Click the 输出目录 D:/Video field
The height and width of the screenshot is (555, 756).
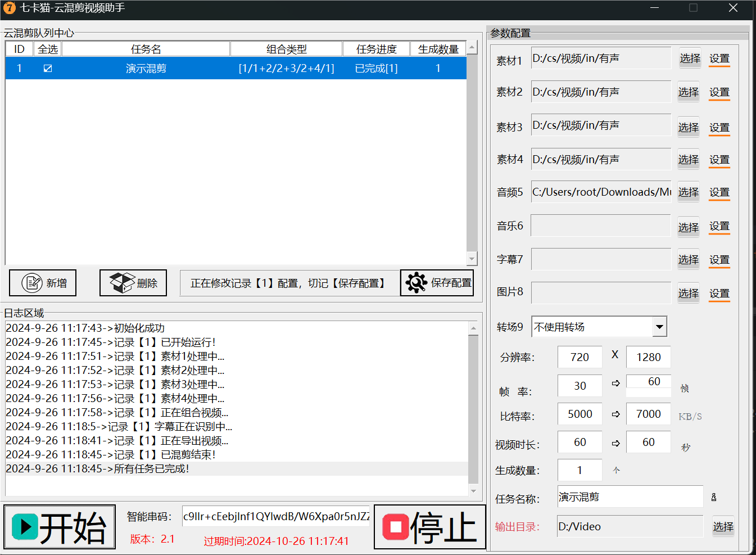coord(630,526)
